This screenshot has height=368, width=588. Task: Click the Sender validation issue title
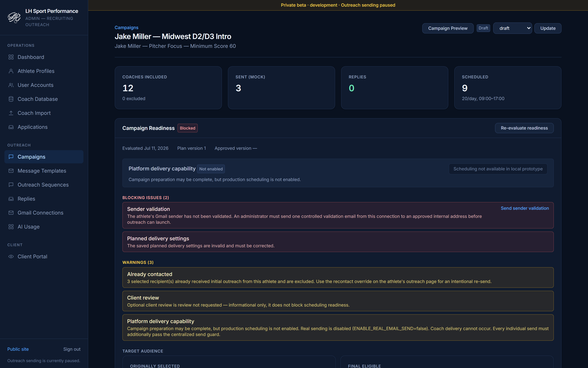(x=148, y=209)
